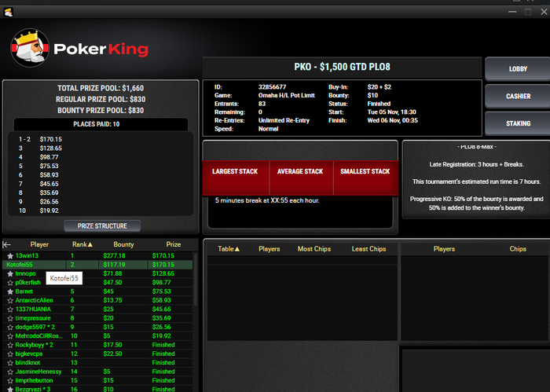Star the player Rockyboyy

pos(10,346)
